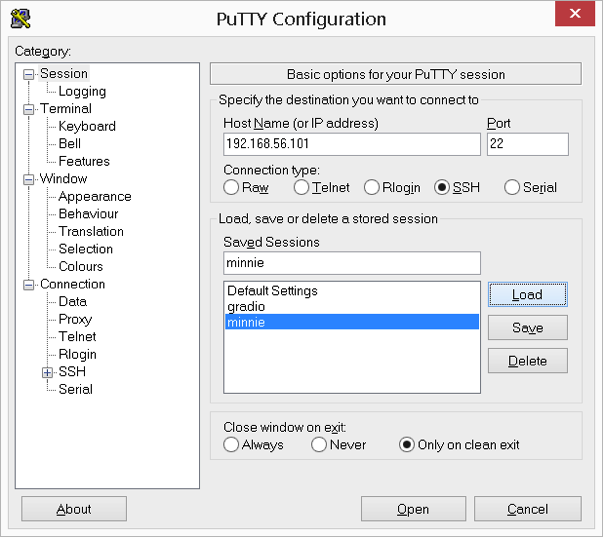Open the Bell category

[x=70, y=144]
